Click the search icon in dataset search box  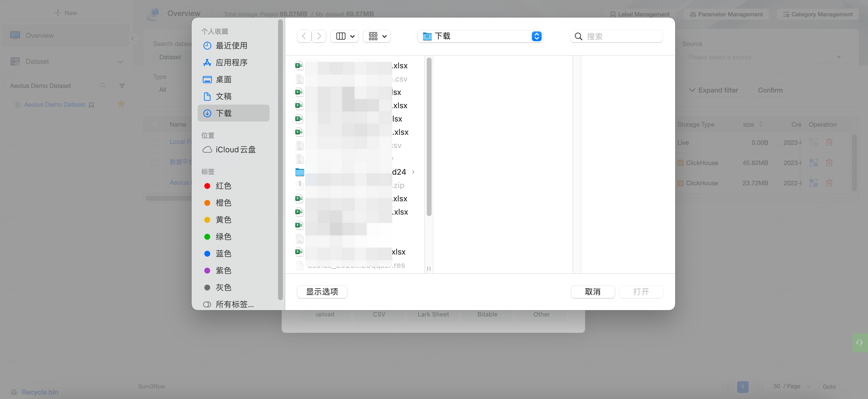pos(103,86)
